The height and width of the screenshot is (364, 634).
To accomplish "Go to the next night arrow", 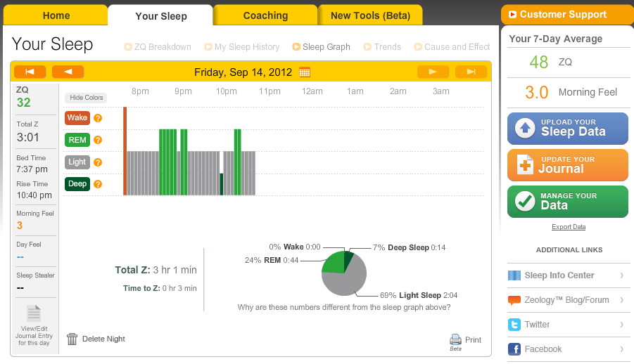I will [433, 72].
